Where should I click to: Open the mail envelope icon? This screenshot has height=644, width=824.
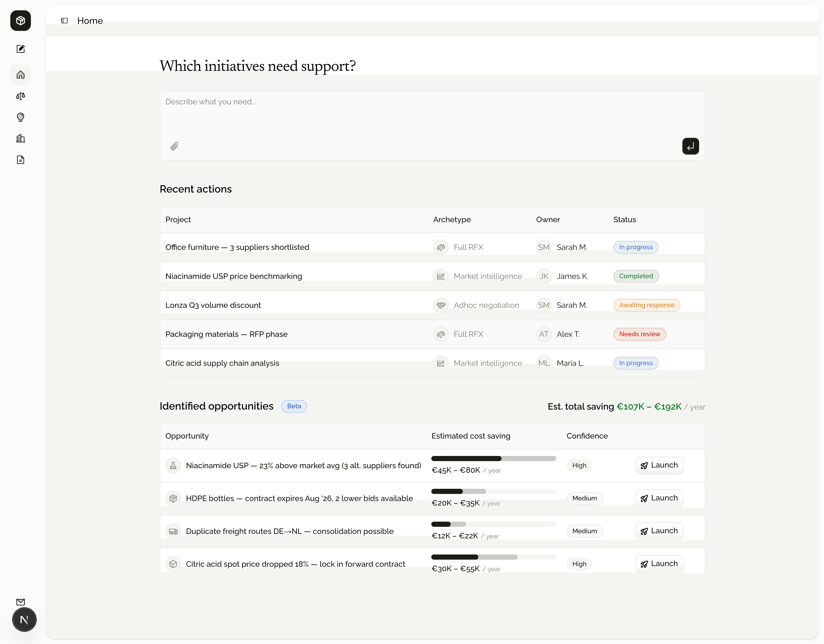(20, 602)
